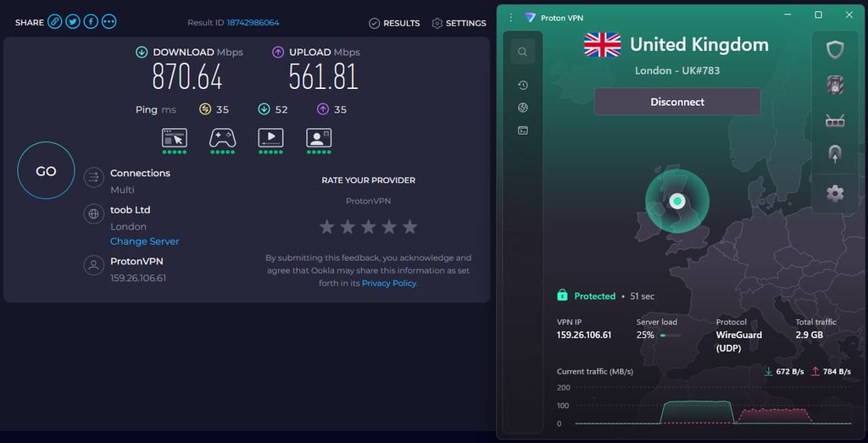This screenshot has height=443, width=868.
Task: Open Port Forwarding router icon
Action: coord(835,120)
